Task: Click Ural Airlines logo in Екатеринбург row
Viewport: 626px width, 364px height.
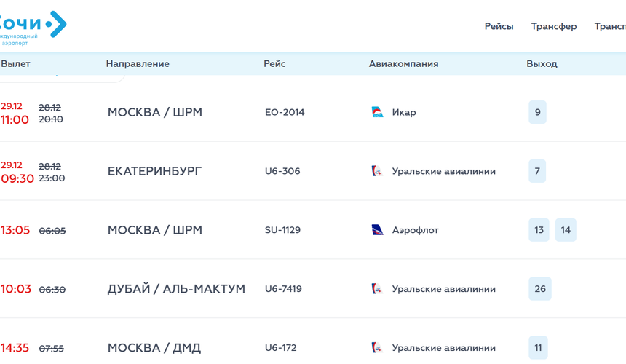Action: point(377,171)
